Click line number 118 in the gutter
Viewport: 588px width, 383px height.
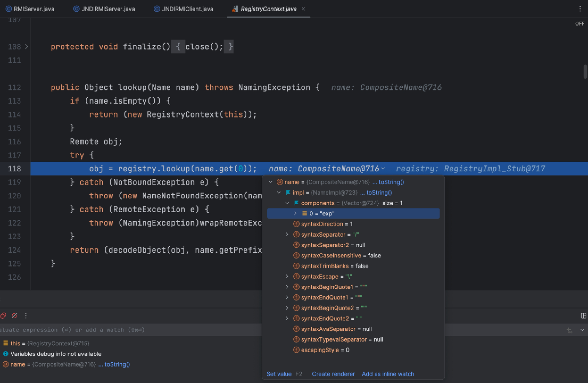coord(14,169)
